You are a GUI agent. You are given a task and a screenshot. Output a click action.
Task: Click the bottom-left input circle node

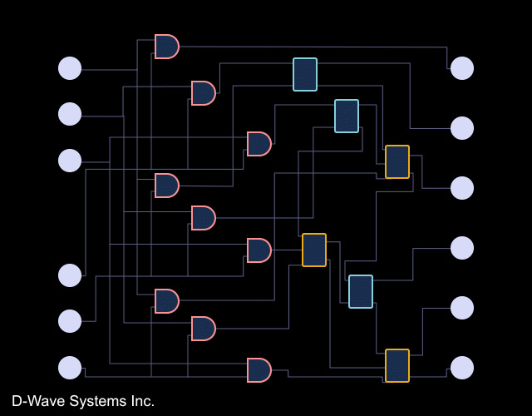[x=70, y=368]
